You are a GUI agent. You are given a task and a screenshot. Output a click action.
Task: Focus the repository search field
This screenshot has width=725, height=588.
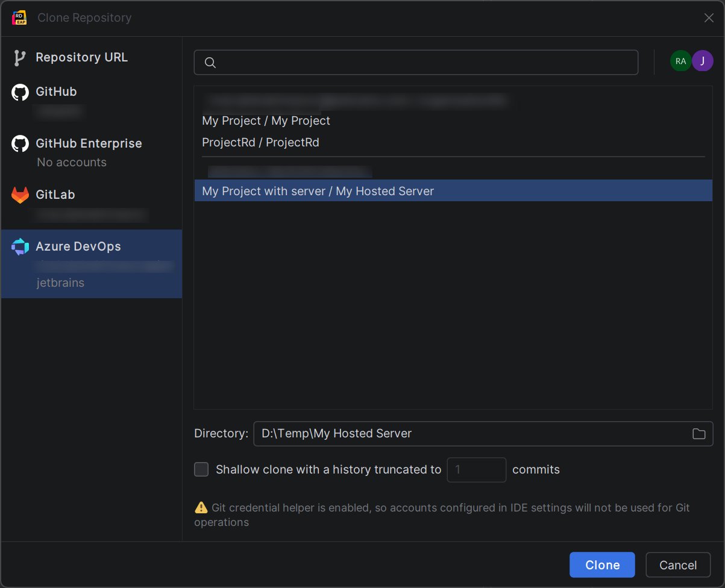tap(416, 63)
